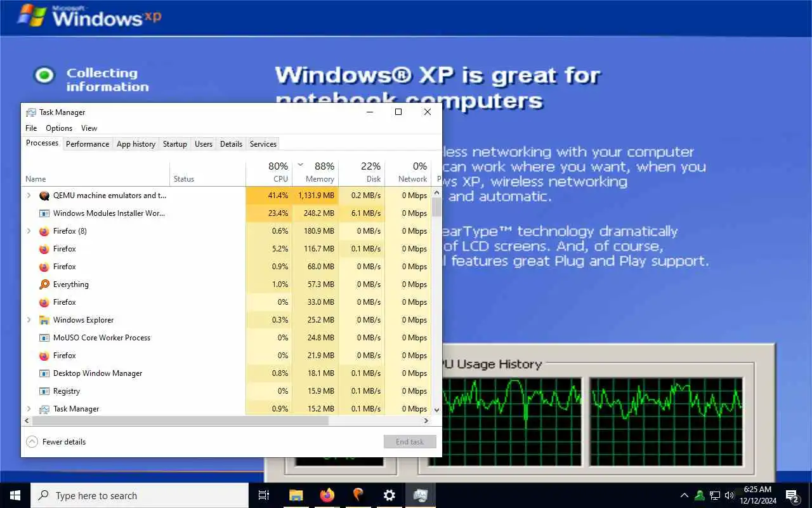Expand the Windows Explorer process group
This screenshot has height=508, width=812.
(29, 320)
